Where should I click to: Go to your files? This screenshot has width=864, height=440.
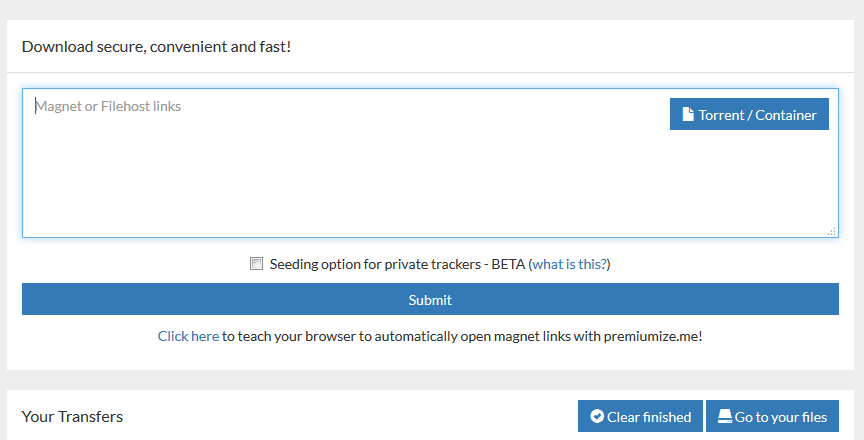[x=773, y=416]
